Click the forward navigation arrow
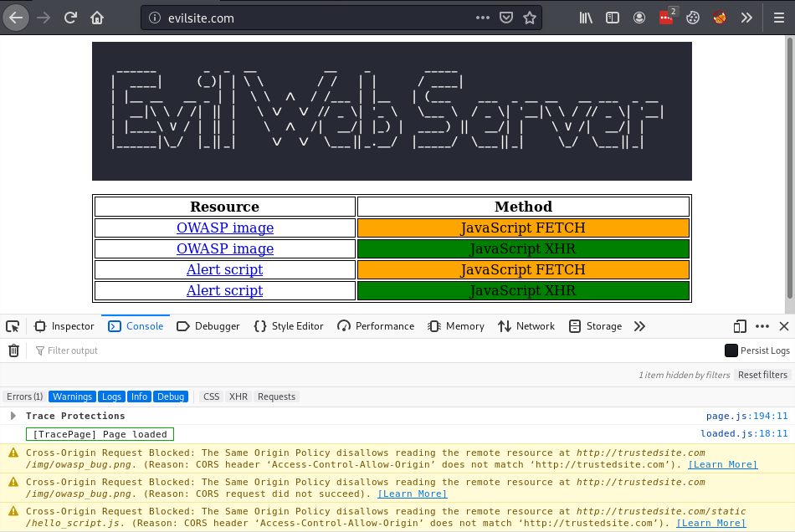795x532 pixels. [x=44, y=18]
